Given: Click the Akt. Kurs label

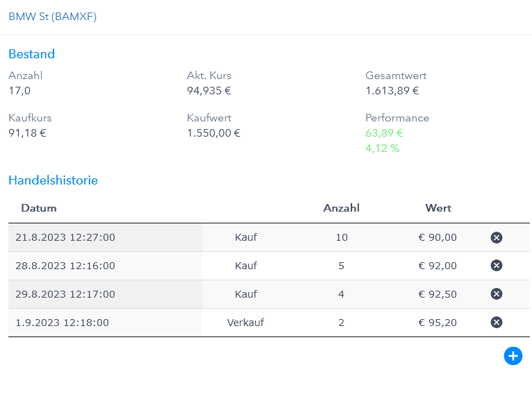Looking at the screenshot, I should (209, 75).
